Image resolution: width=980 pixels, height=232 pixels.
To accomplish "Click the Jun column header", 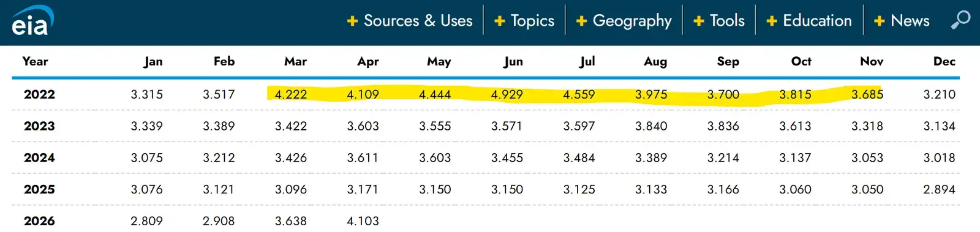I will pos(513,62).
